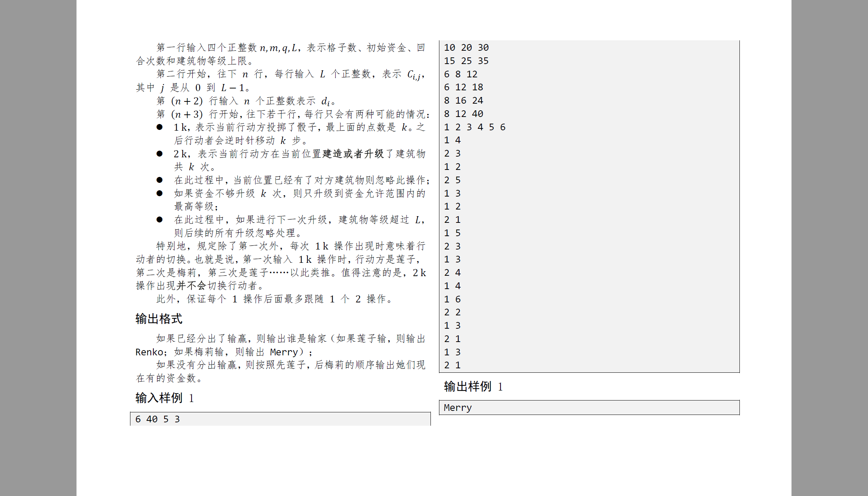This screenshot has height=496, width=868.
Task: Click the code line '6 8 12'
Action: (x=461, y=74)
